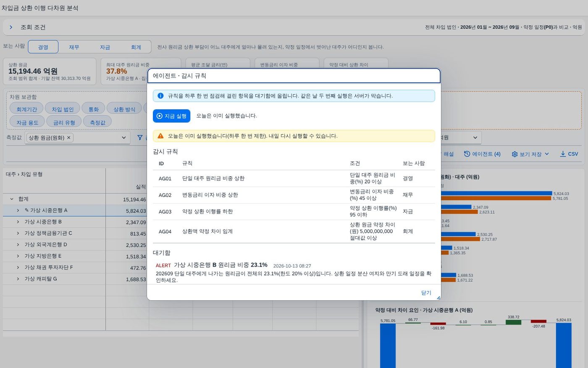Click rule name 약정 상환 이행률 하한
588x368 pixels.
click(x=207, y=211)
